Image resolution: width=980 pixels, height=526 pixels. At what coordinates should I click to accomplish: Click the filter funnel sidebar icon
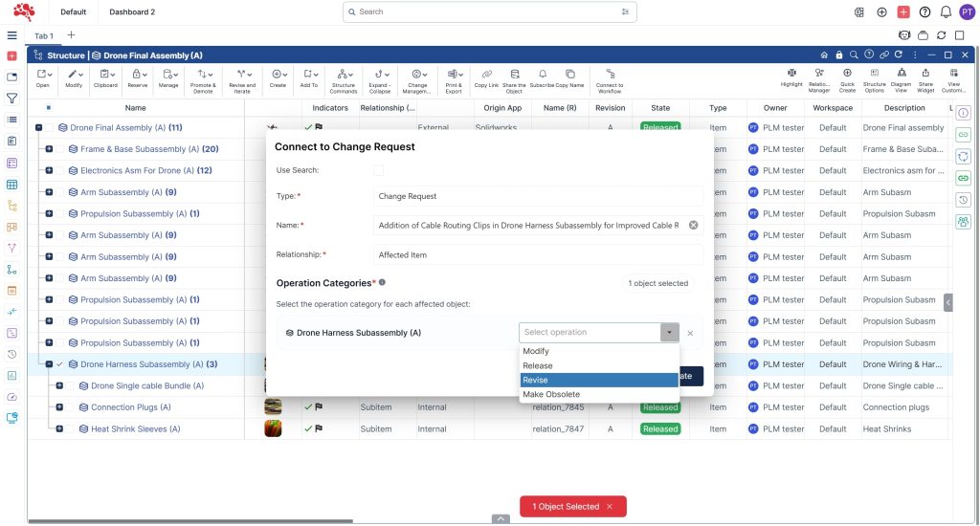11,99
